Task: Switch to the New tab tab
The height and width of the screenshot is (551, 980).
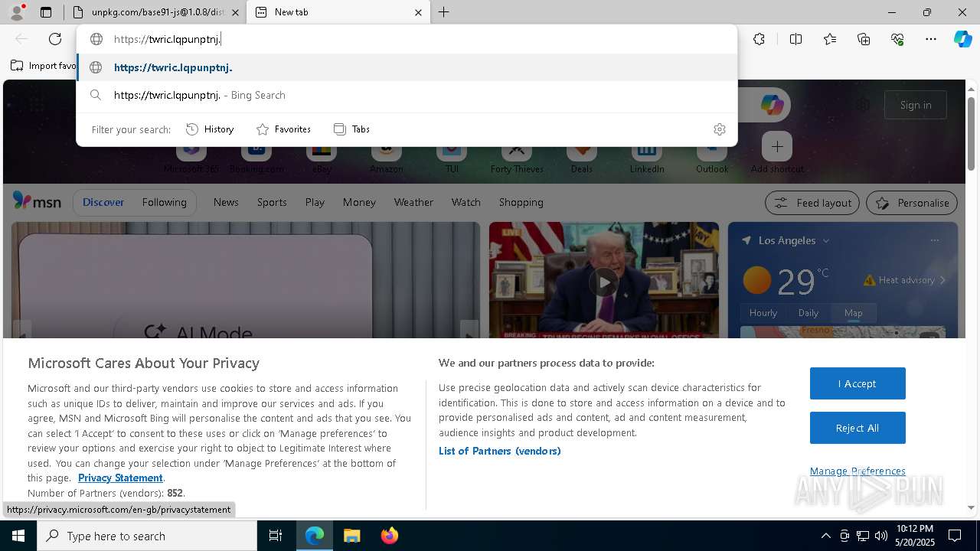Action: (339, 12)
